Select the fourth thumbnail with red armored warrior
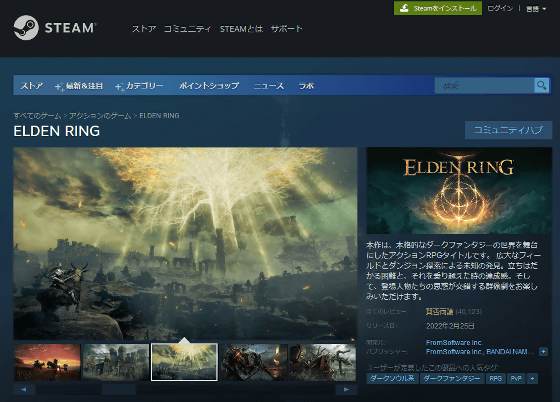 (x=254, y=362)
